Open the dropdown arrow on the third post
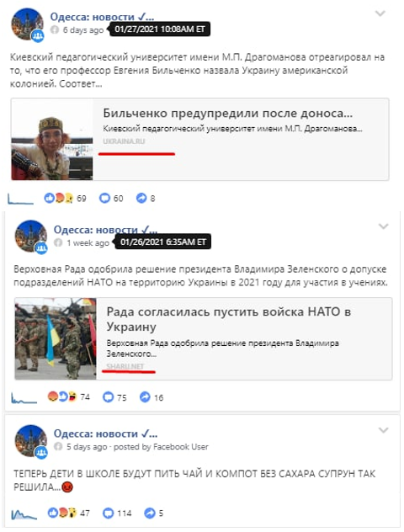 (383, 430)
